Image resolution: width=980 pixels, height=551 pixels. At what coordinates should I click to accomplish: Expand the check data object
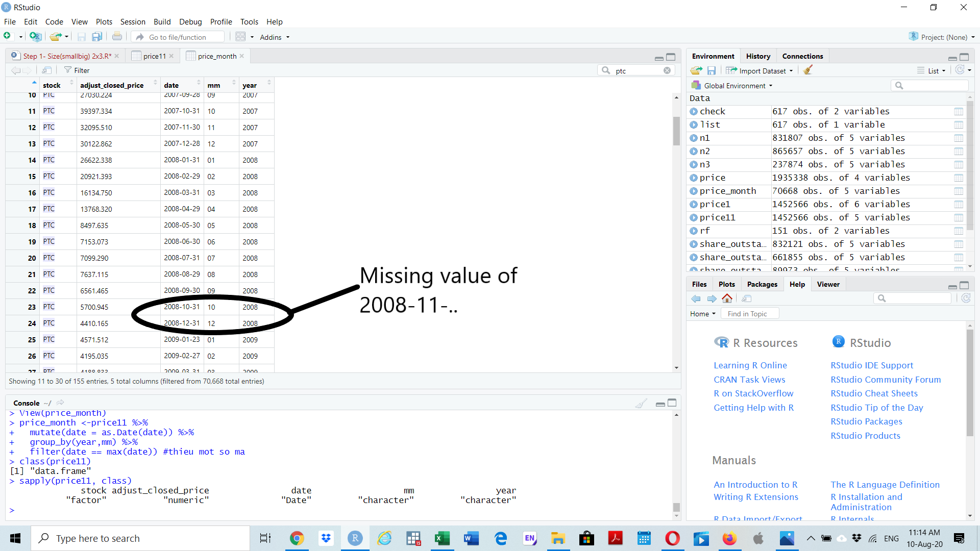693,111
